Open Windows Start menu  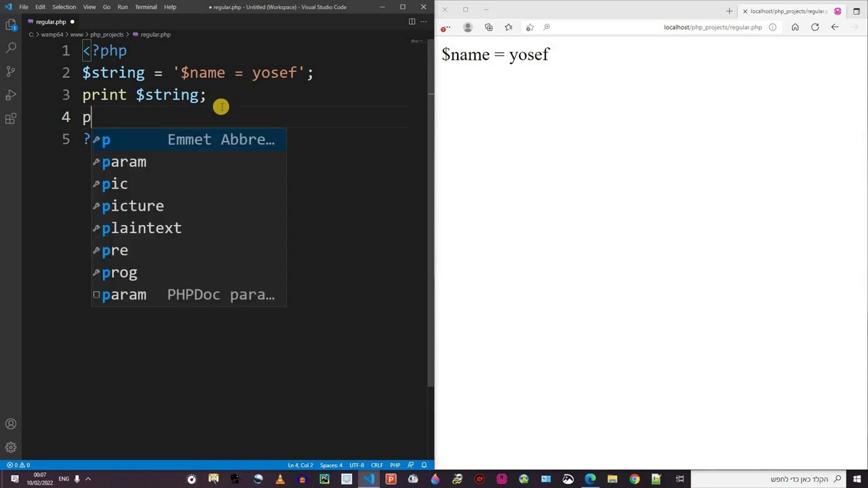856,479
